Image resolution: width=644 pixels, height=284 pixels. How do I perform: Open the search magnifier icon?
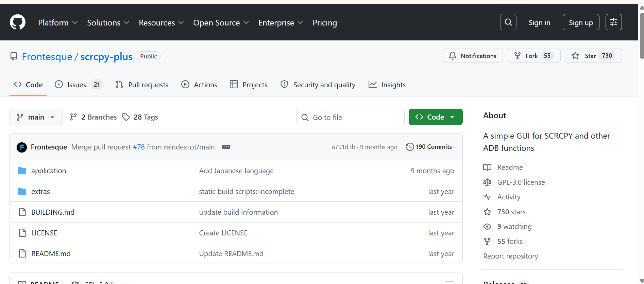508,22
